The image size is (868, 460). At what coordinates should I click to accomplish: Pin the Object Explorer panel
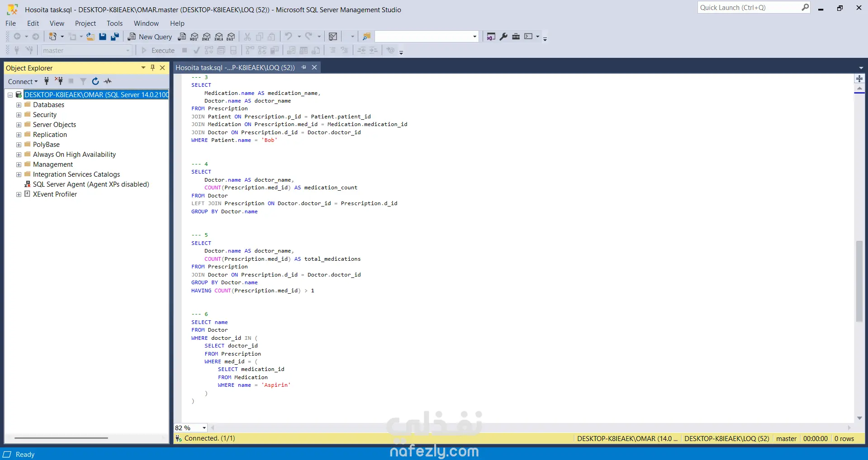pyautogui.click(x=153, y=68)
